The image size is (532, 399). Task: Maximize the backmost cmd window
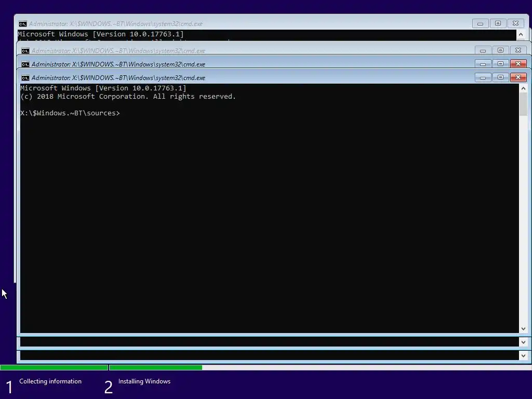click(x=498, y=23)
